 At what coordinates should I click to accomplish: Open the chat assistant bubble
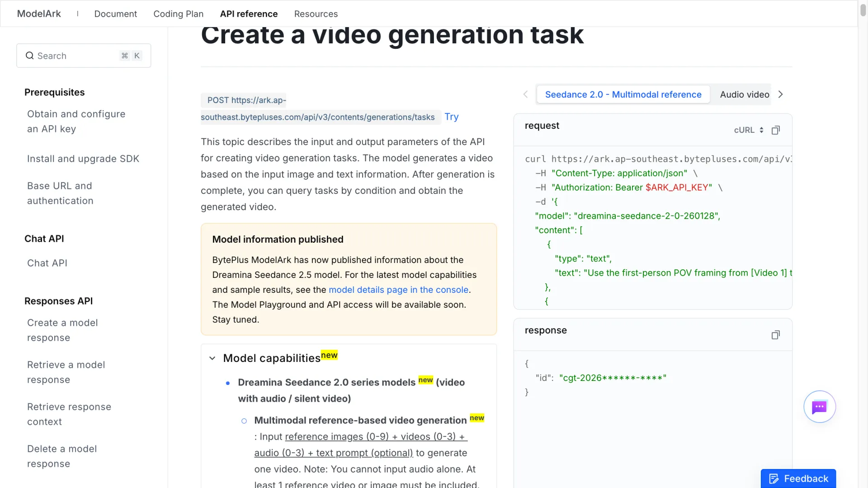(820, 407)
